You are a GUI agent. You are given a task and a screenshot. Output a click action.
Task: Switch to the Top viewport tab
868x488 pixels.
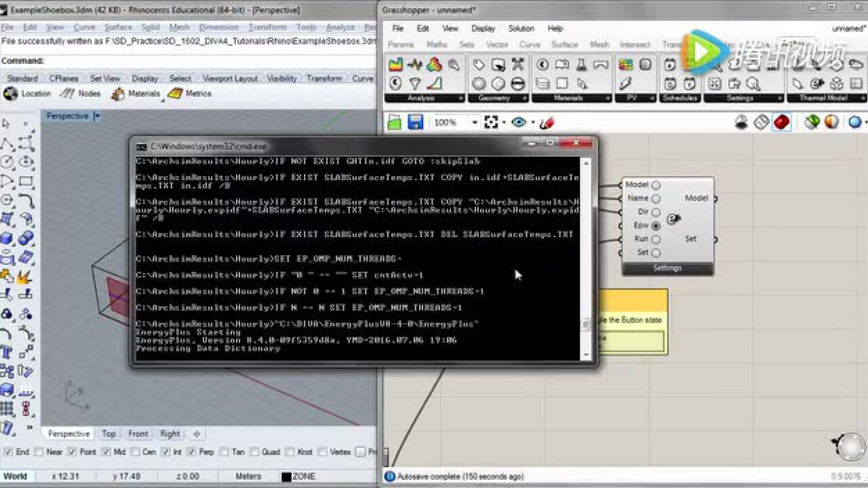point(108,434)
